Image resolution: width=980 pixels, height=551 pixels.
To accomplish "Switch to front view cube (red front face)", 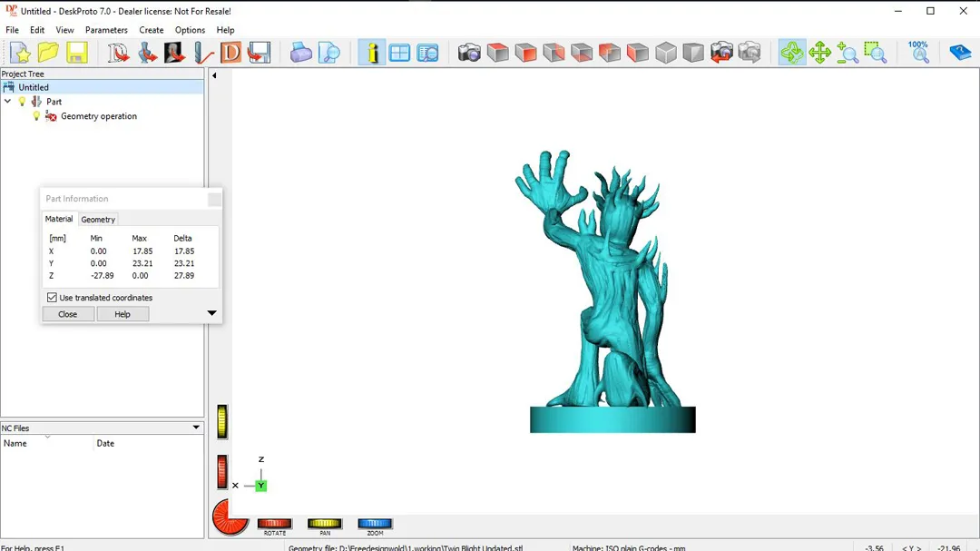I will coord(525,53).
